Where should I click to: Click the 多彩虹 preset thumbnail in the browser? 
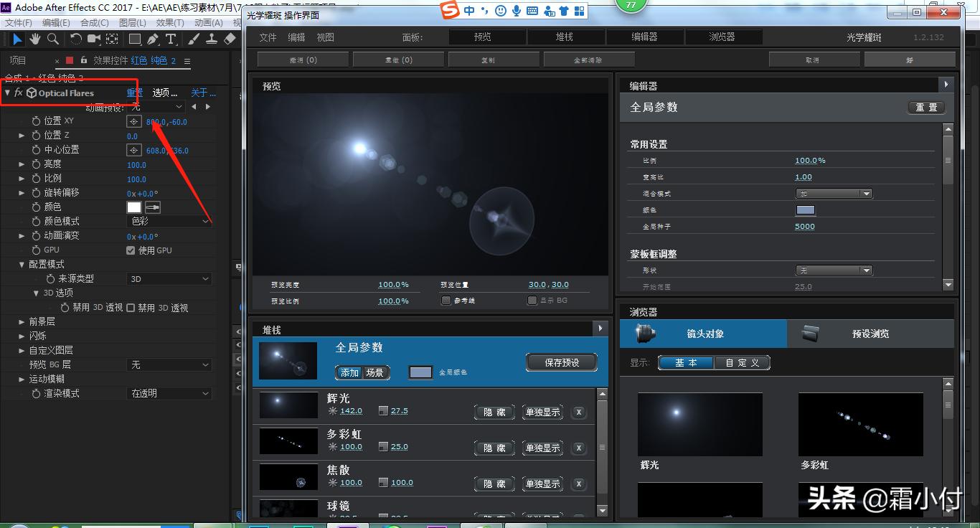pos(860,424)
